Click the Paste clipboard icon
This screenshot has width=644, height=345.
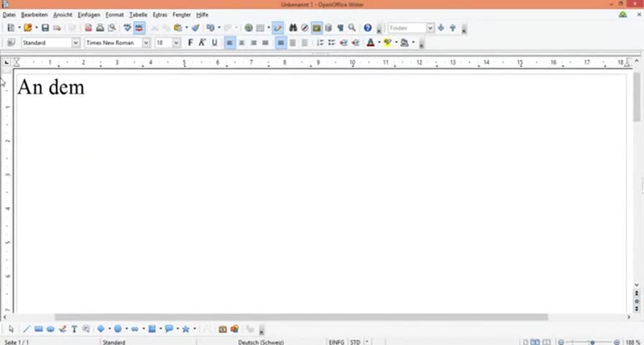pos(178,28)
